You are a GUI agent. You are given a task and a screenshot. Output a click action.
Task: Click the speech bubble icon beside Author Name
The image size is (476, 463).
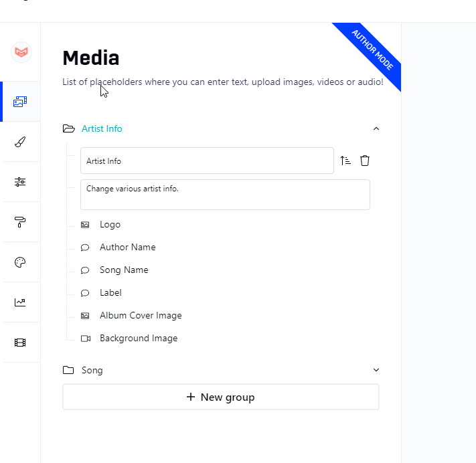pyautogui.click(x=85, y=248)
